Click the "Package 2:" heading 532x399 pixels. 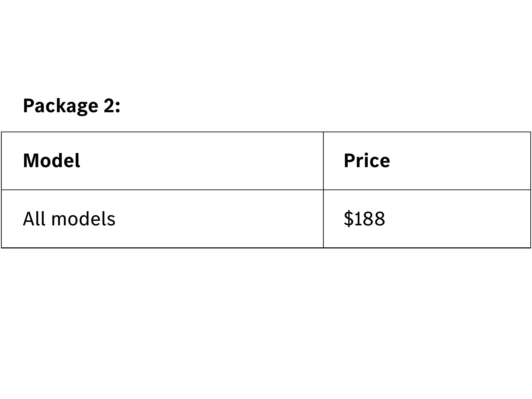71,106
